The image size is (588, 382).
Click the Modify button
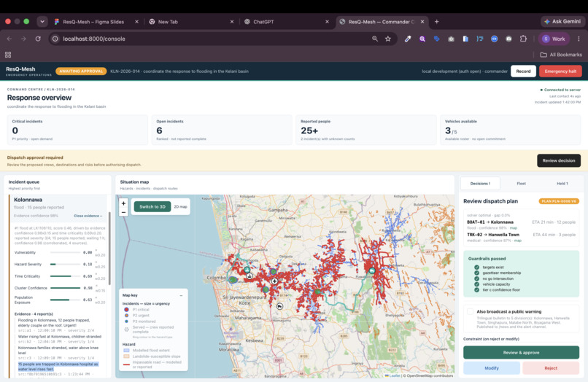pyautogui.click(x=491, y=368)
